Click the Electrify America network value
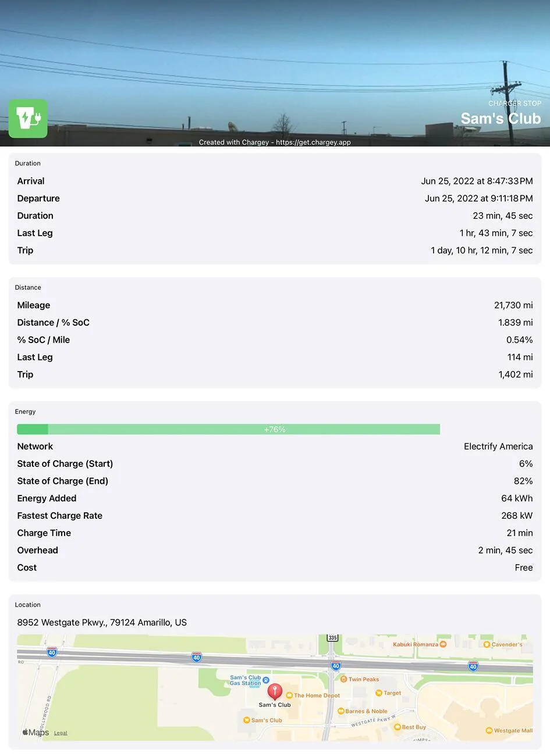 click(498, 447)
